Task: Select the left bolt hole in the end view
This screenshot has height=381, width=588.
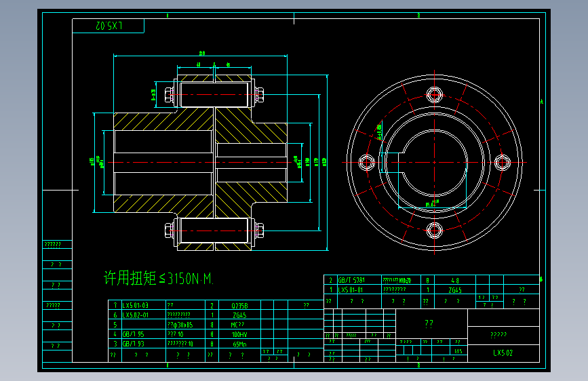Action: (x=367, y=163)
